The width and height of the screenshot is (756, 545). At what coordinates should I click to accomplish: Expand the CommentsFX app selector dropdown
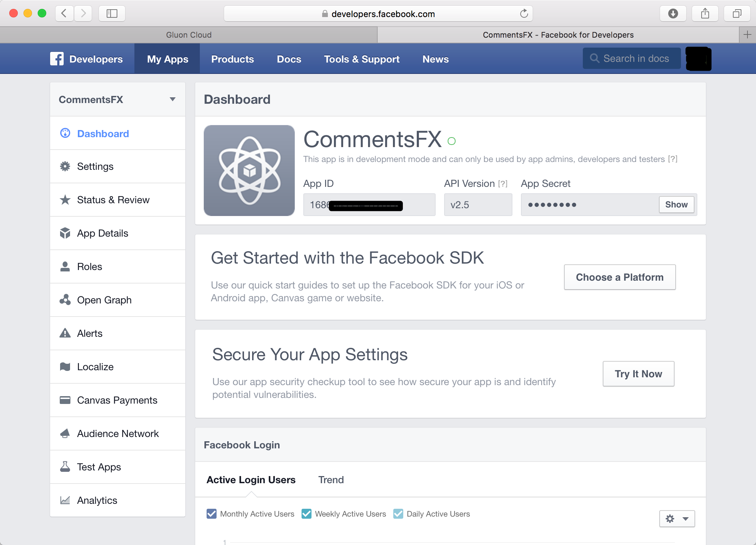tap(172, 99)
